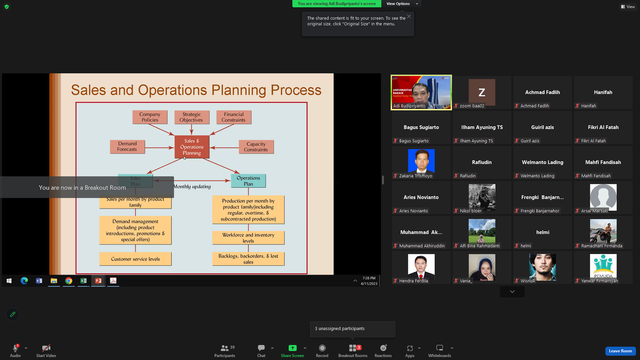The width and height of the screenshot is (640, 360).
Task: Close the shared content size tooltip
Action: pos(409,16)
